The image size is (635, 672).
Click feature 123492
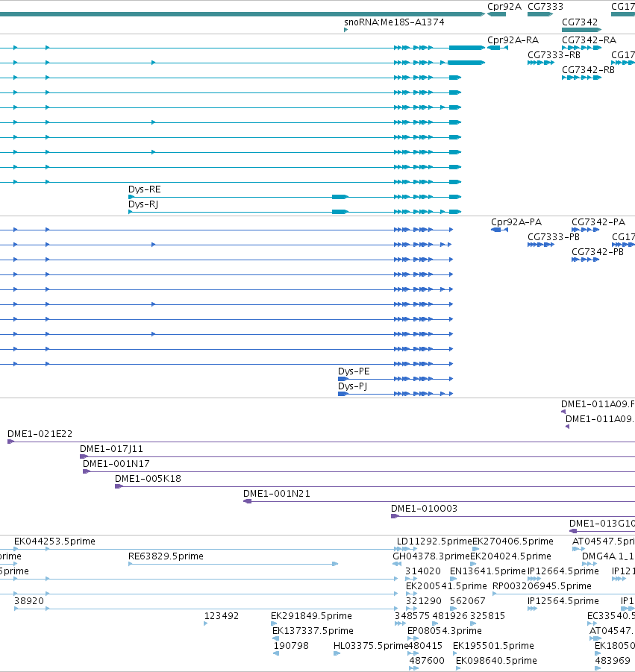[221, 616]
